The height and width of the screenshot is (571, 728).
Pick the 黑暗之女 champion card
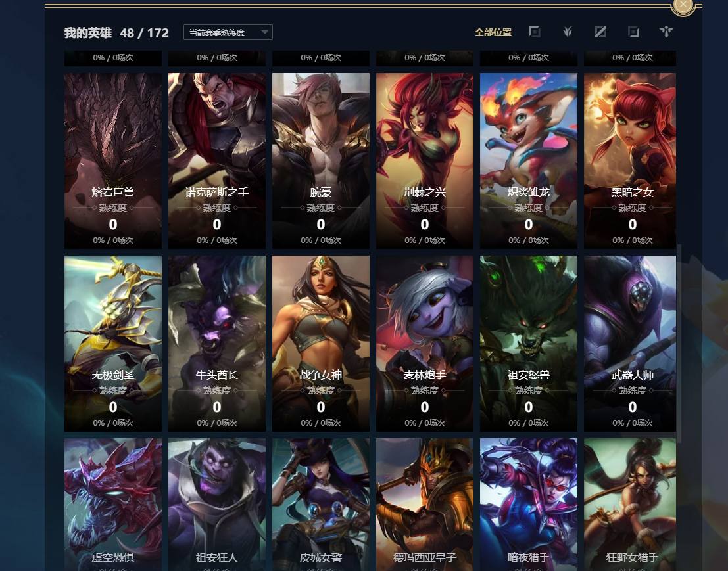point(630,160)
